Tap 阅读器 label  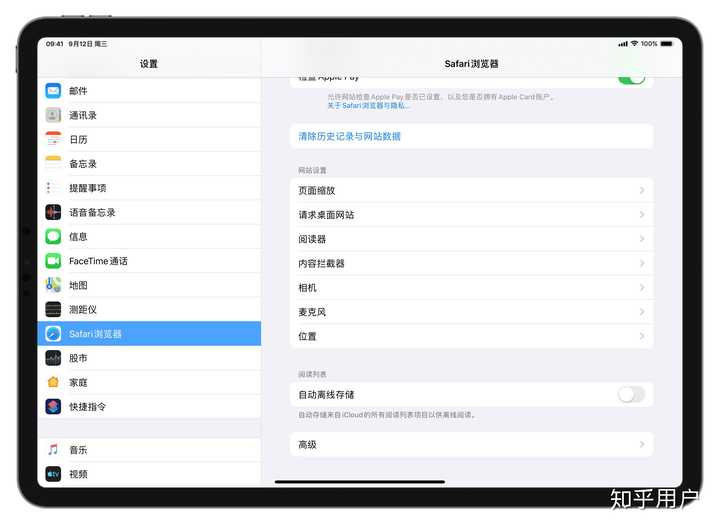click(312, 239)
